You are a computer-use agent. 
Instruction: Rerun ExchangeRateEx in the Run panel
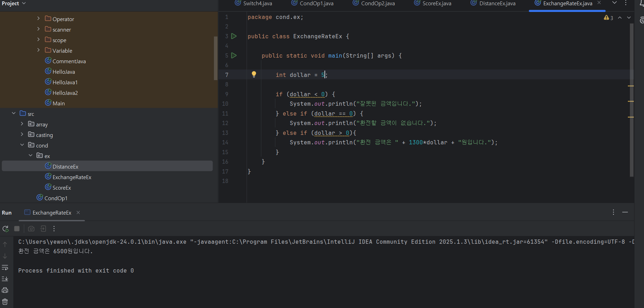(6, 229)
